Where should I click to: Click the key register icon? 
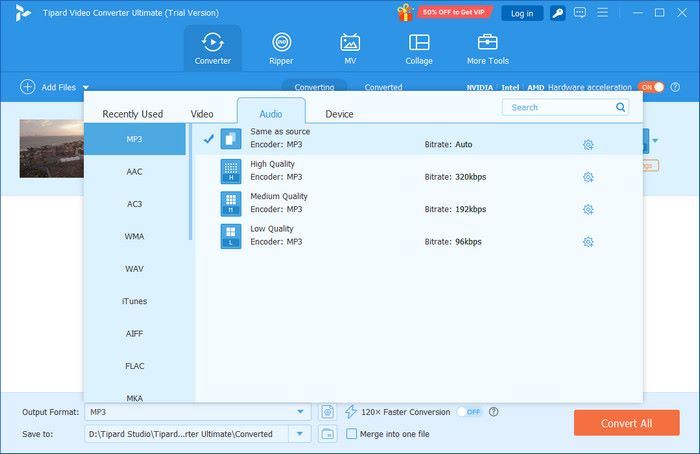[x=558, y=13]
